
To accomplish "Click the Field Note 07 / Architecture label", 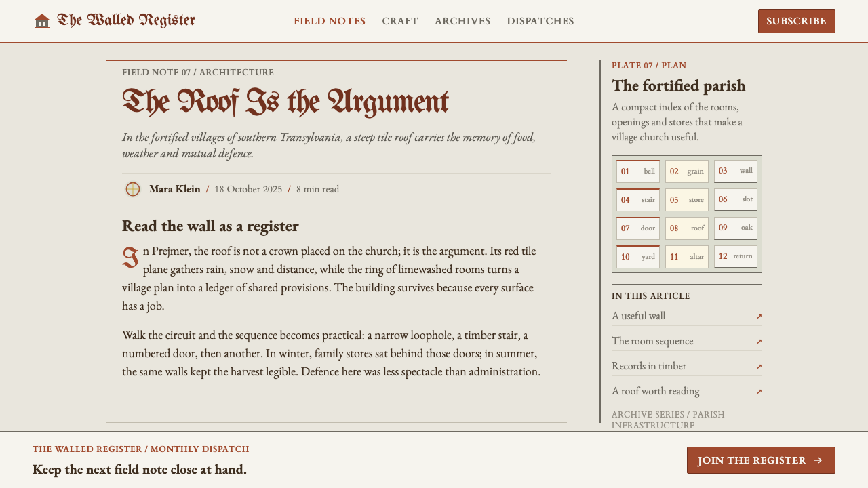I will [198, 73].
